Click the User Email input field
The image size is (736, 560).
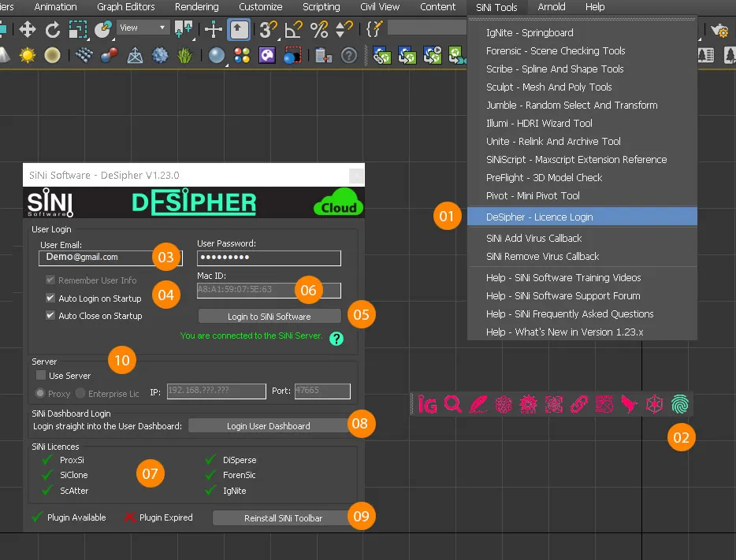click(110, 258)
